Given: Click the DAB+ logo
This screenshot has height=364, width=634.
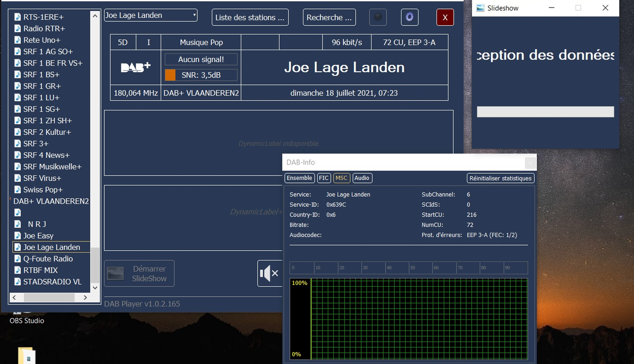Looking at the screenshot, I should tap(136, 68).
